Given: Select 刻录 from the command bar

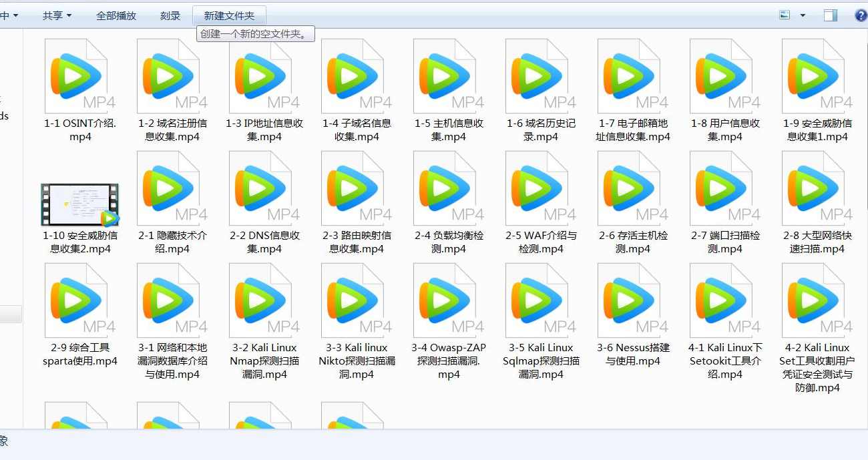Looking at the screenshot, I should pos(170,15).
